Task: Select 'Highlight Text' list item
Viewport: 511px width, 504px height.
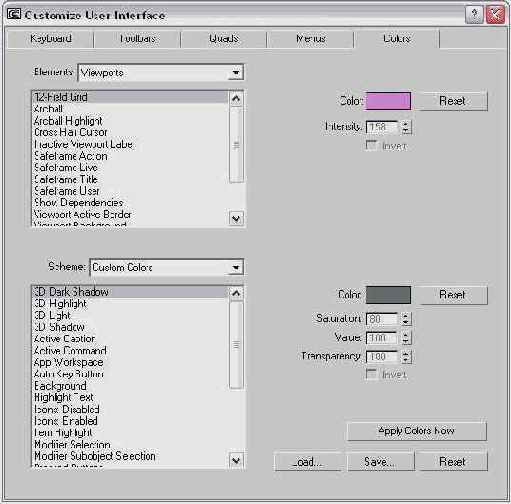Action: [x=130, y=397]
